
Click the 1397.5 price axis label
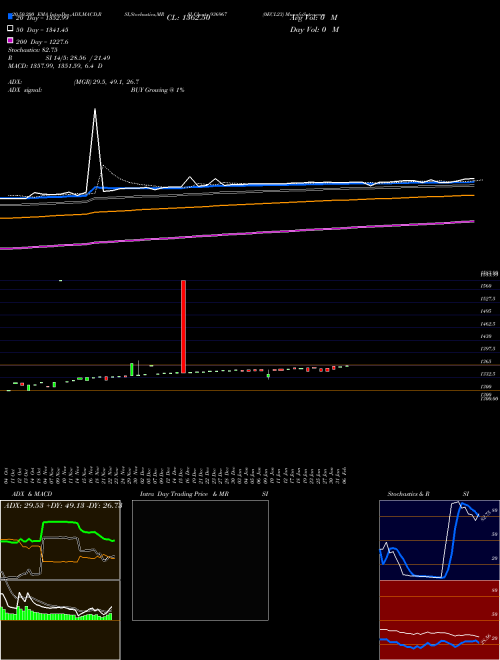click(488, 349)
